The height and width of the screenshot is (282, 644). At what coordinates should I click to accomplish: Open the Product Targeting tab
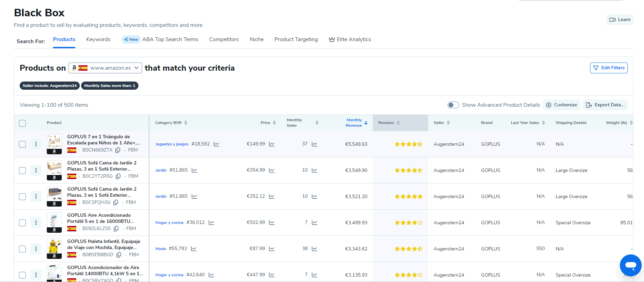pos(296,39)
